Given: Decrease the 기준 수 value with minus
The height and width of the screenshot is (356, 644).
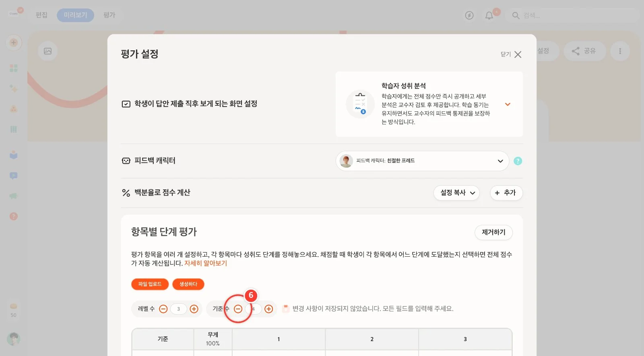Looking at the screenshot, I should click(x=238, y=309).
